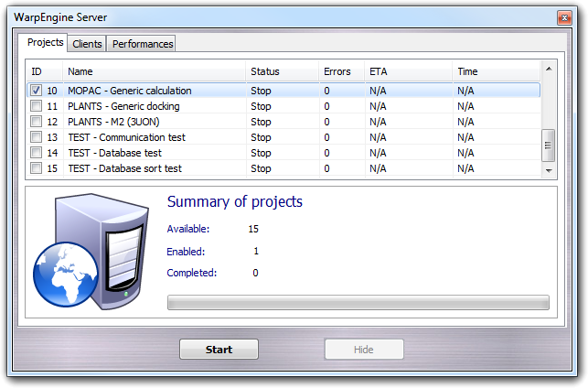Image resolution: width=588 pixels, height=388 pixels.
Task: Toggle the TEST Database sort test checkbox
Action: pyautogui.click(x=36, y=168)
